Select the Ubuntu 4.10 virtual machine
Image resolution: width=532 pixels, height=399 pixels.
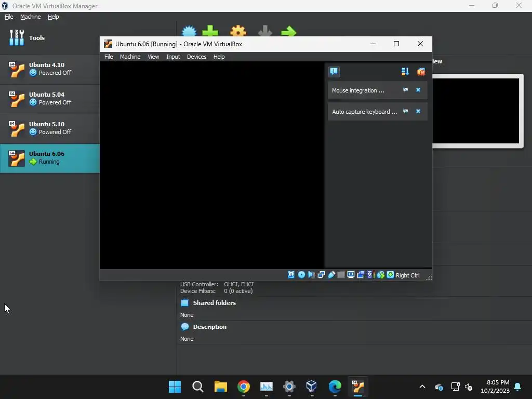tap(49, 69)
